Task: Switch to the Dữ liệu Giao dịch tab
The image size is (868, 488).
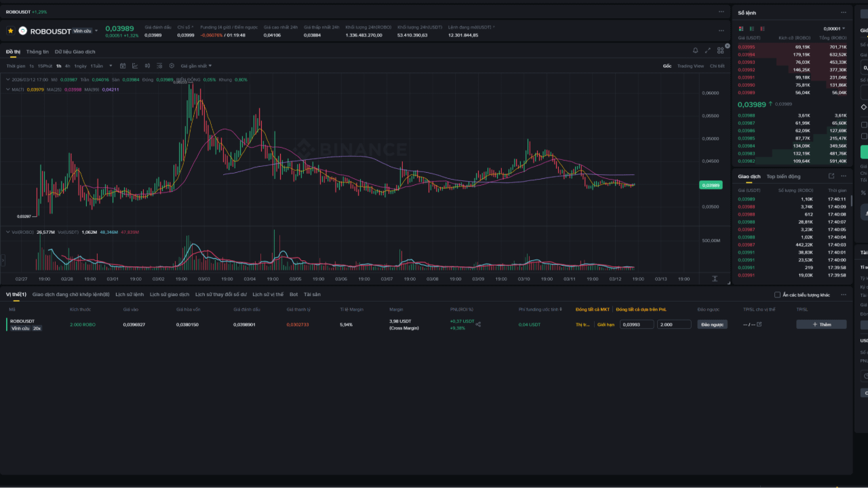Action: click(75, 52)
